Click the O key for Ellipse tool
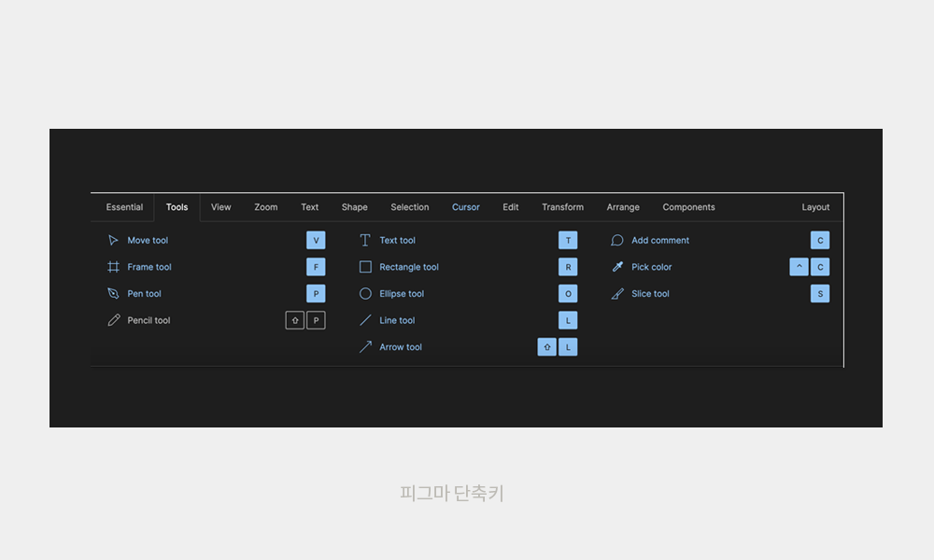The height and width of the screenshot is (560, 934). [568, 293]
